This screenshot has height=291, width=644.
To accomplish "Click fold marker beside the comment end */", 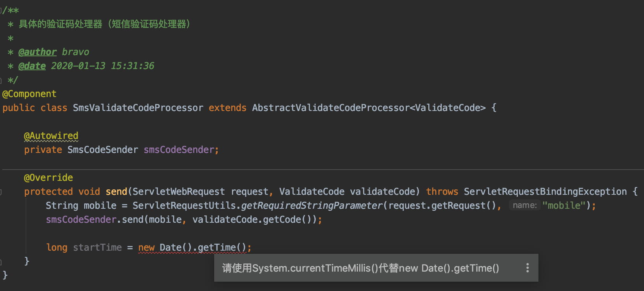I will point(1,80).
